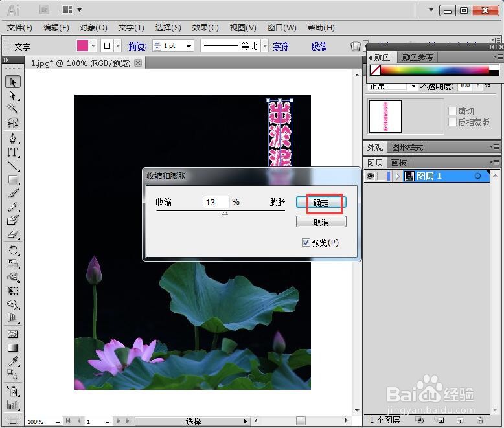The image size is (504, 428).
Task: Switch to the 图形样式 tab
Action: pos(407,148)
